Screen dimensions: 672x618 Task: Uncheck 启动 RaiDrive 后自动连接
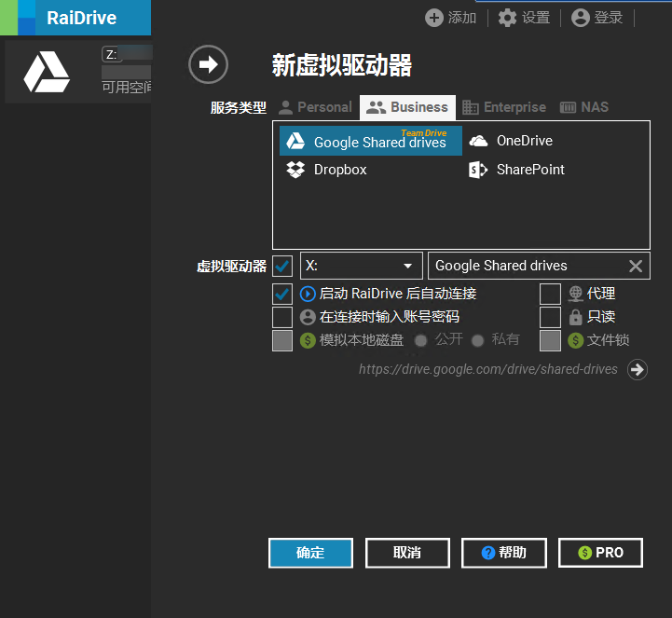pos(282,294)
